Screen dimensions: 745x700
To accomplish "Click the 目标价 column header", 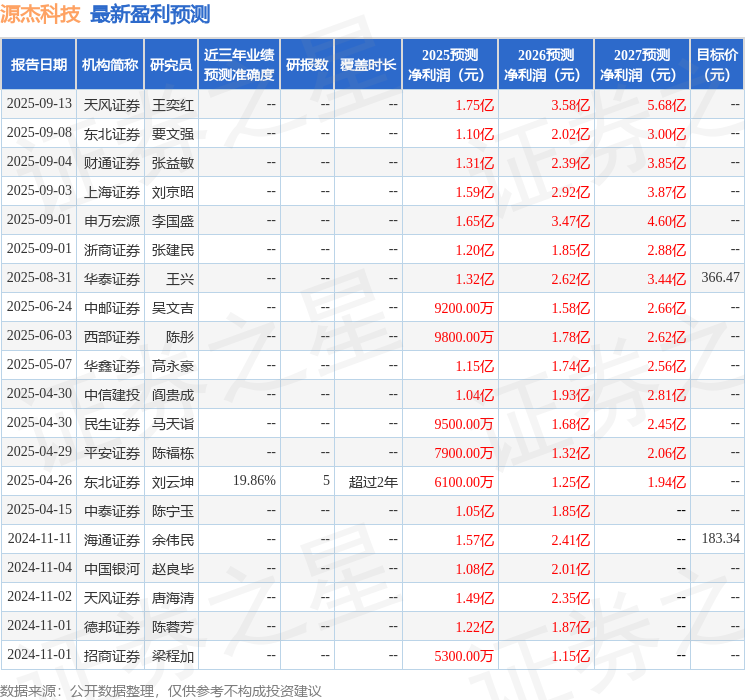I will [x=716, y=65].
